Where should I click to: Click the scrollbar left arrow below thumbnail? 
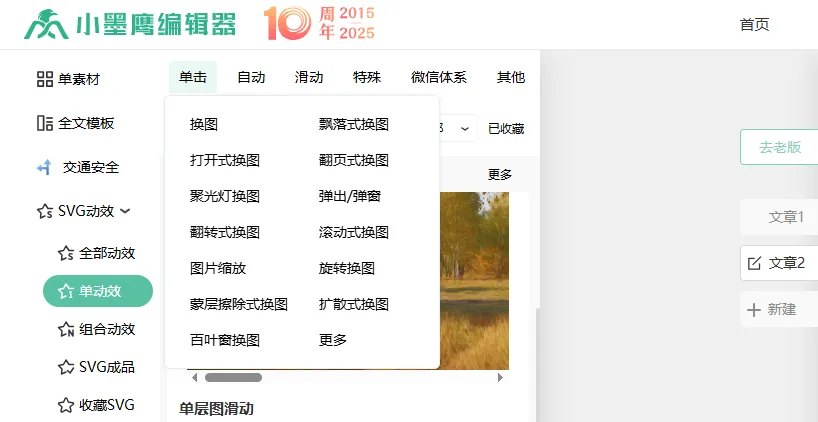tap(195, 377)
